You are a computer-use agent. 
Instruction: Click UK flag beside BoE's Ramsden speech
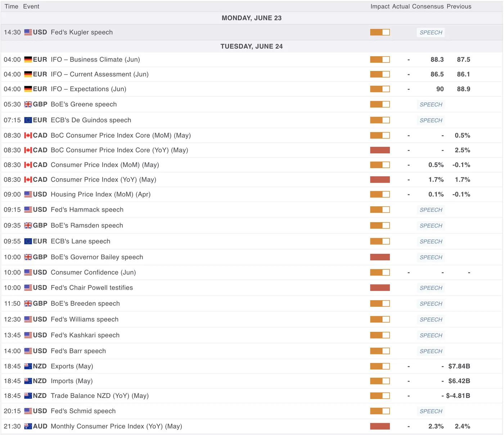28,225
